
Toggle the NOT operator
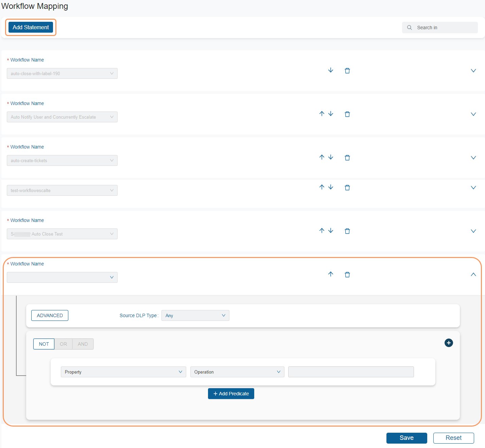point(44,344)
